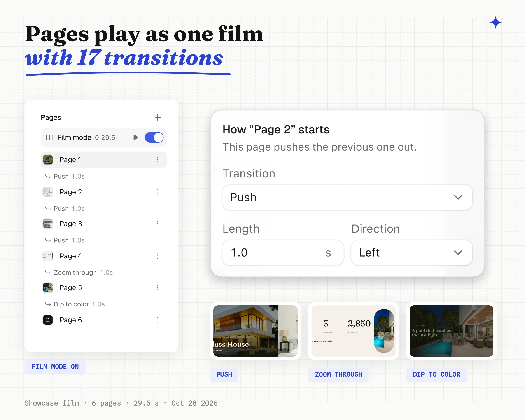Add a new page with plus icon
The height and width of the screenshot is (420, 525).
[x=157, y=117]
